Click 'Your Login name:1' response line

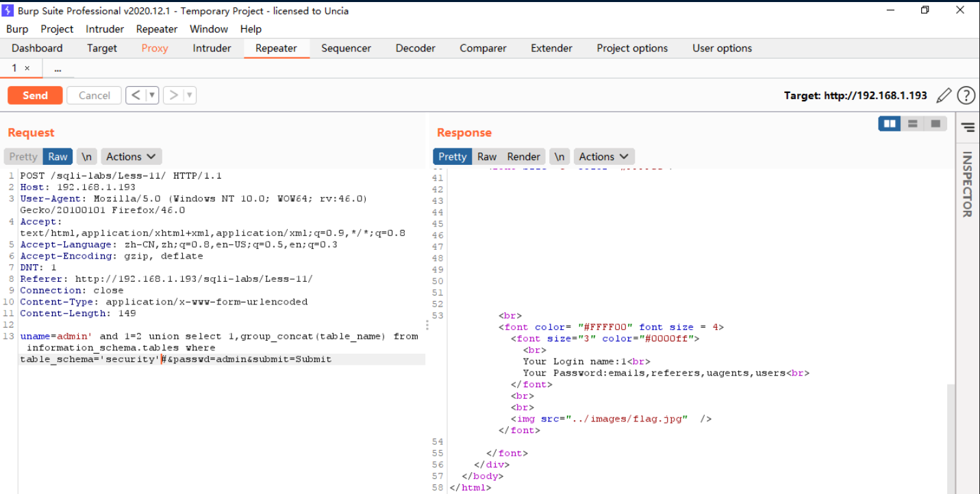pyautogui.click(x=586, y=361)
